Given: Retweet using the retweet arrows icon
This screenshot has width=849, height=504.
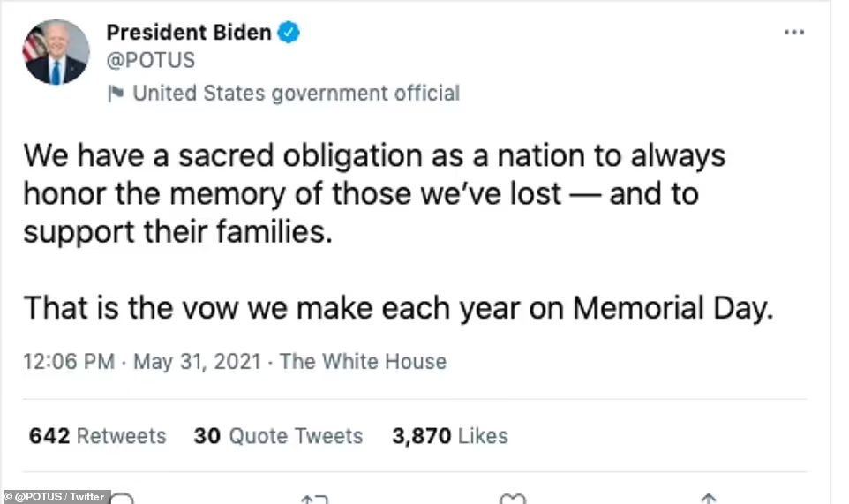Looking at the screenshot, I should tap(314, 499).
